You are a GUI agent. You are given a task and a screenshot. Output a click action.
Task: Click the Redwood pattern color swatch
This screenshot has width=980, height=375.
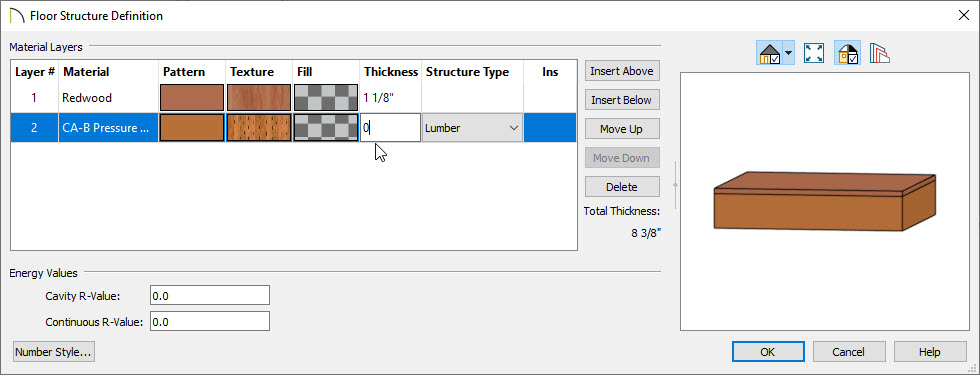tap(192, 98)
